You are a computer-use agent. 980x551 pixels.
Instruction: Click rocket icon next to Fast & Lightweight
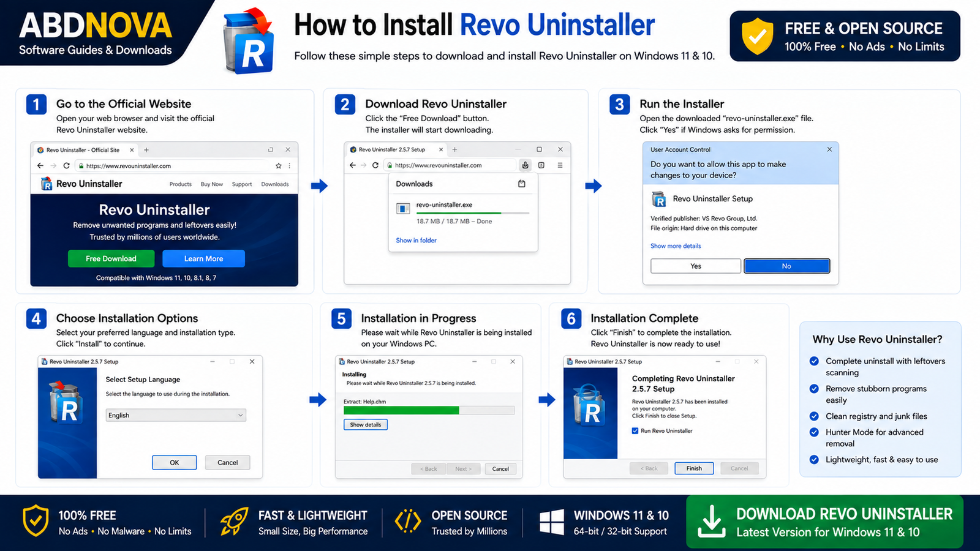(x=234, y=522)
